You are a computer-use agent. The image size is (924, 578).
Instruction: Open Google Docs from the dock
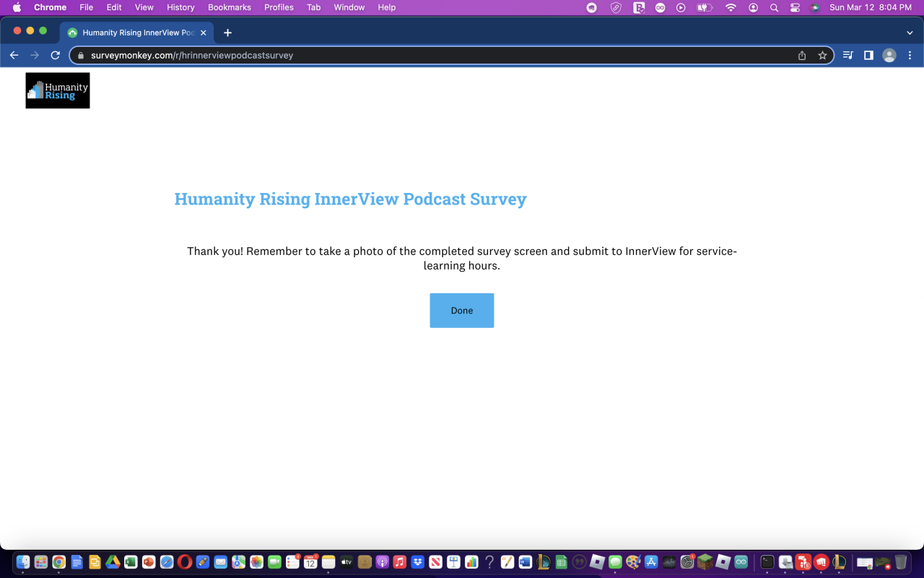point(77,562)
